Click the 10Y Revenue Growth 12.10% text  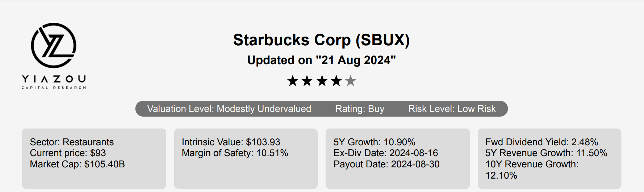coord(532,170)
